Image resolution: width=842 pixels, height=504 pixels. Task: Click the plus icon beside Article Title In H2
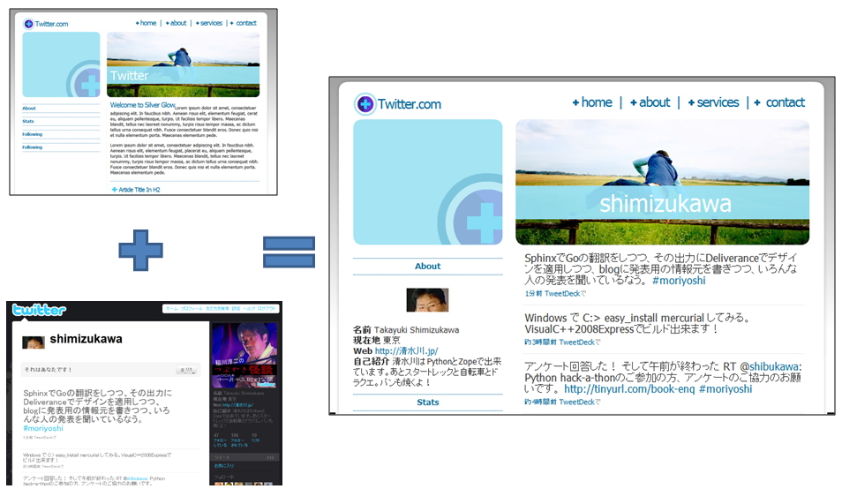coord(114,190)
